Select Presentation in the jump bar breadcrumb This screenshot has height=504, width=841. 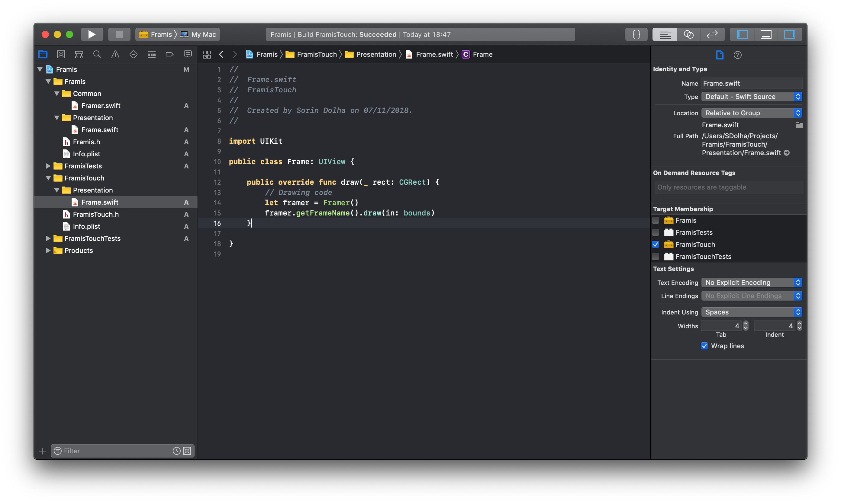pyautogui.click(x=375, y=54)
